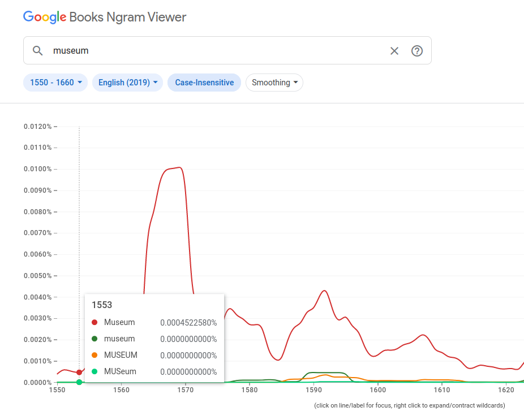Click the 1600 x-axis label
This screenshot has height=420, width=524.
tap(378, 390)
